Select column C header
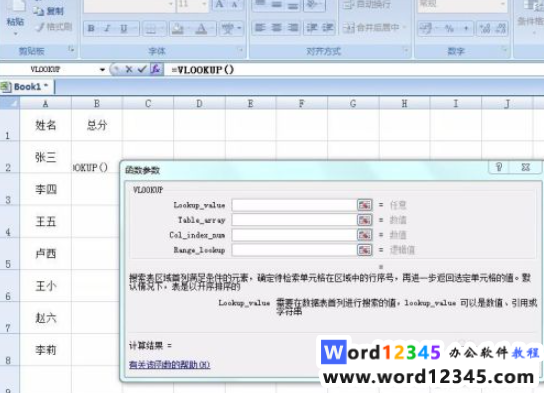This screenshot has height=393, width=544. [x=148, y=103]
